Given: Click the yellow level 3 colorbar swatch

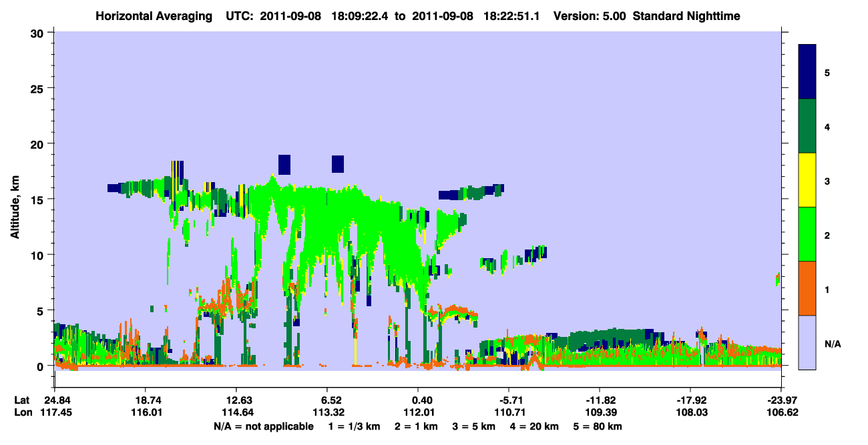Looking at the screenshot, I should (807, 180).
